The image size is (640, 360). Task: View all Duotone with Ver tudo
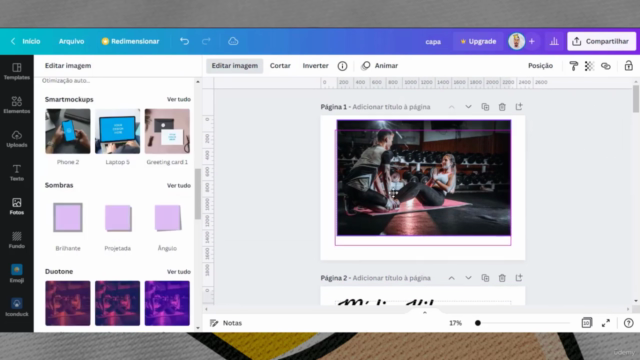pos(179,271)
